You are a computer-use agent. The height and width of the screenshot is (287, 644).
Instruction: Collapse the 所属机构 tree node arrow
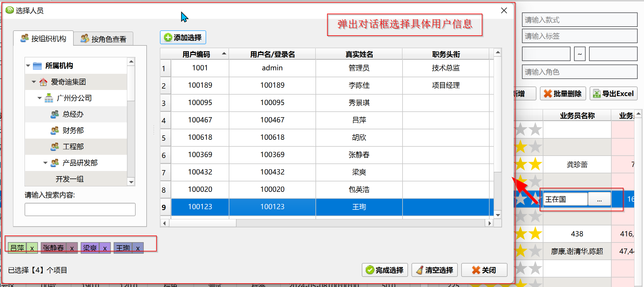click(x=28, y=66)
